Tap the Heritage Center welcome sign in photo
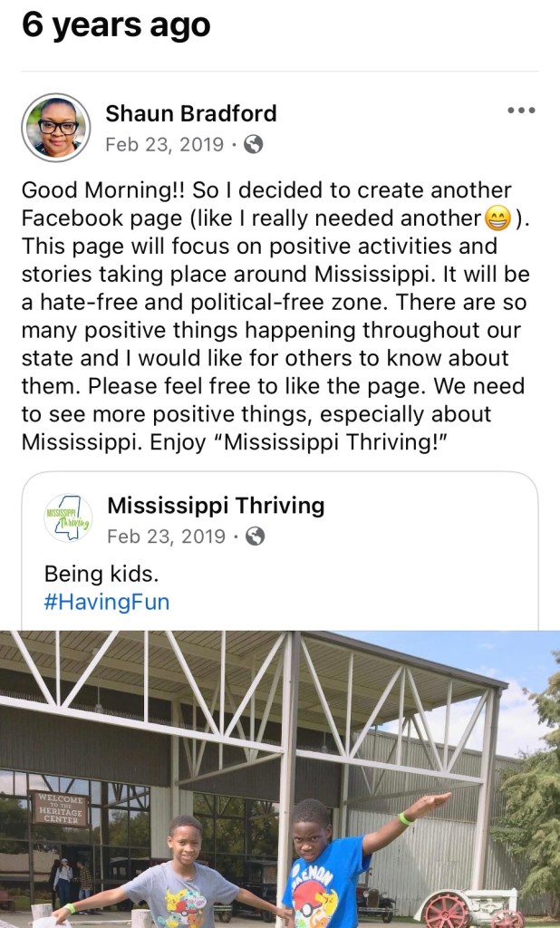This screenshot has width=560, height=928. coord(59,808)
